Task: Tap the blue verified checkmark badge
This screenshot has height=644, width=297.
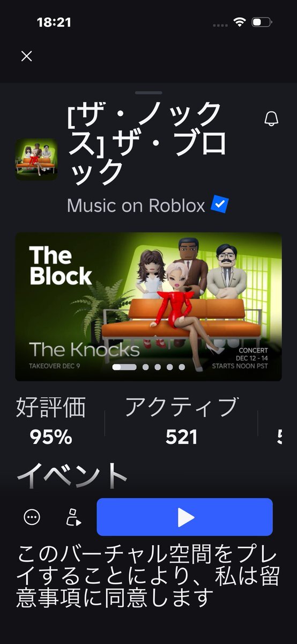Action: pyautogui.click(x=220, y=204)
